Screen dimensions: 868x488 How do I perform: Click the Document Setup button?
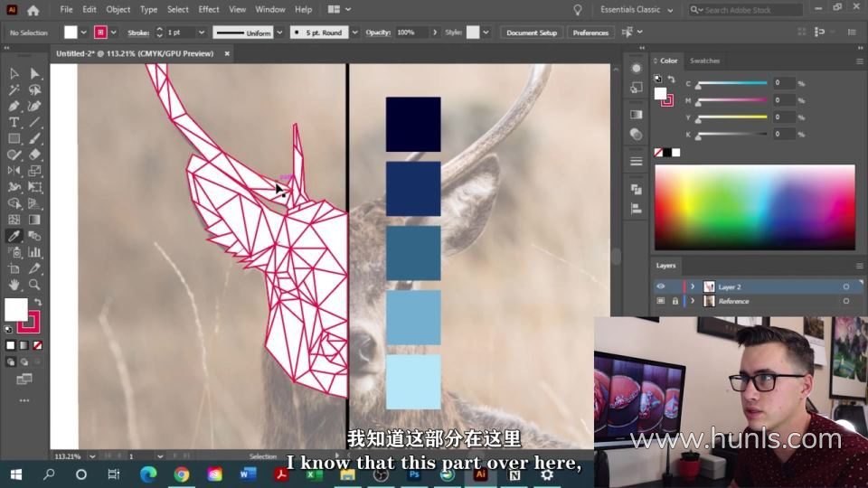(x=532, y=33)
